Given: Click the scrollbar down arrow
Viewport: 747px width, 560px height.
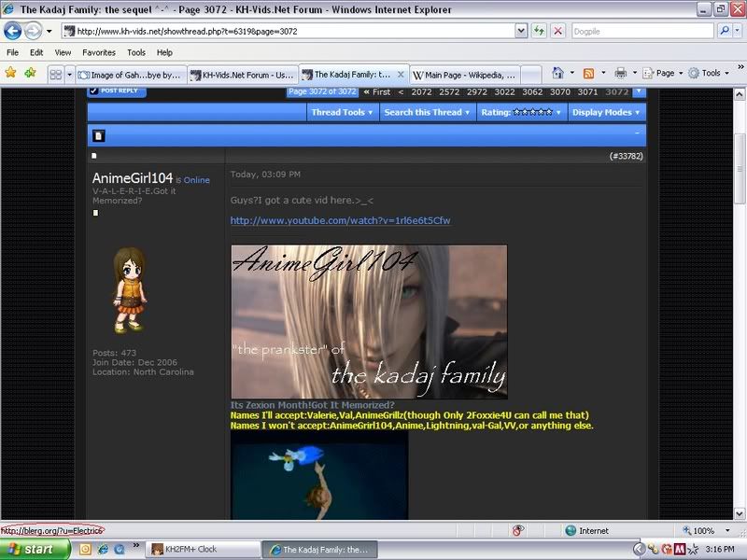Looking at the screenshot, I should [739, 513].
